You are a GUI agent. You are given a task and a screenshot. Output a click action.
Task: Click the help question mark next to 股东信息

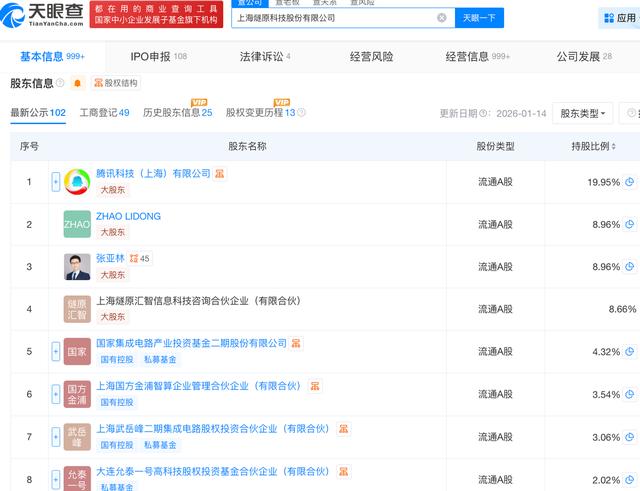61,83
